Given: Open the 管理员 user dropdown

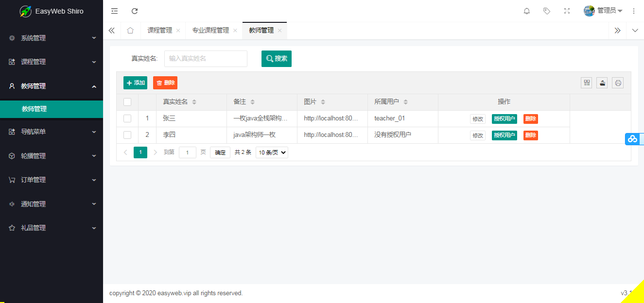Looking at the screenshot, I should [x=603, y=11].
